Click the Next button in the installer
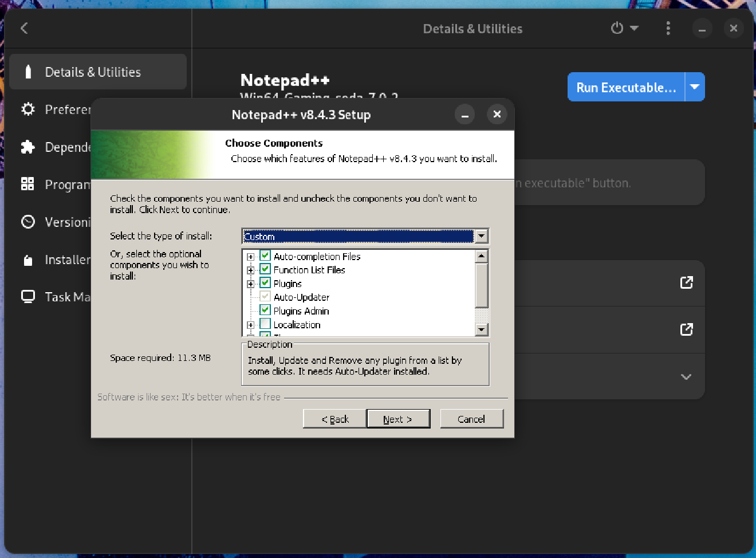The image size is (756, 558). click(399, 418)
